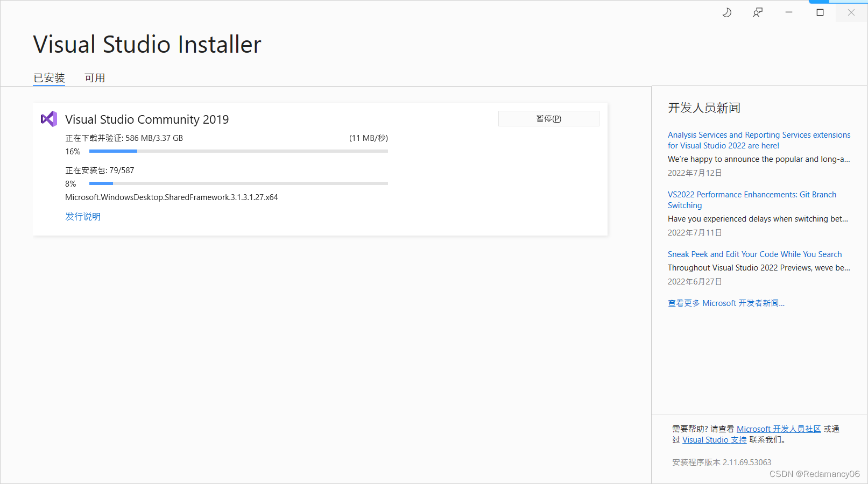Maximize the installer window
This screenshot has height=484, width=868.
820,12
